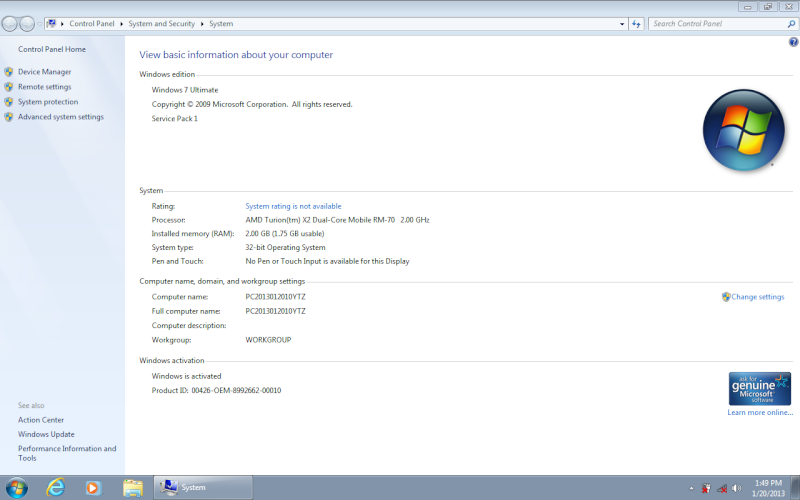Click the Full computer name value

(x=276, y=311)
